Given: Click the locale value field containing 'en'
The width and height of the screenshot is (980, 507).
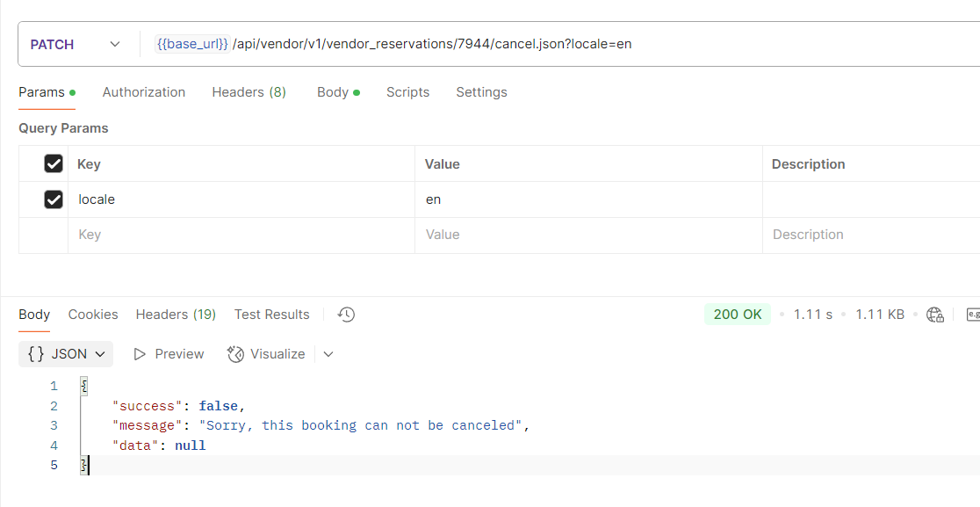Looking at the screenshot, I should tap(587, 199).
